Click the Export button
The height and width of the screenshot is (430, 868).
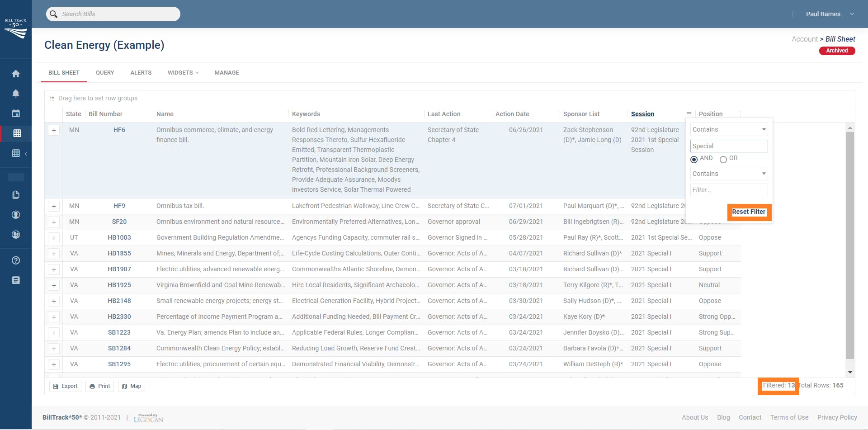coord(66,386)
